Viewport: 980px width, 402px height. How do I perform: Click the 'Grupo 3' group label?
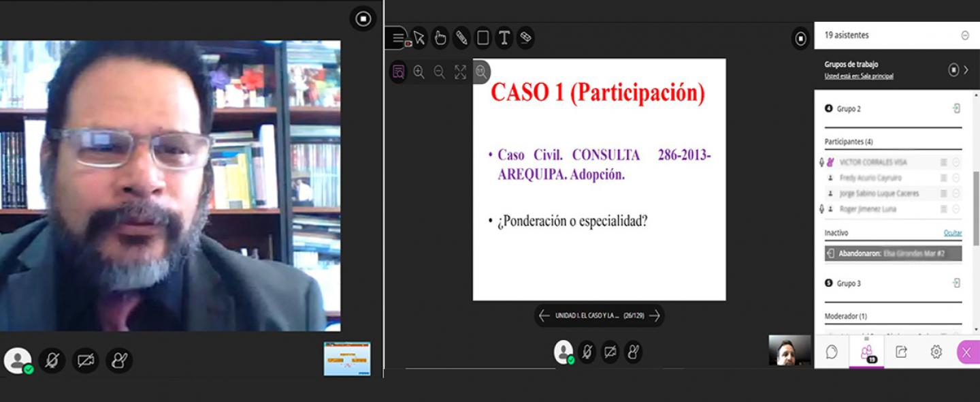coord(849,283)
